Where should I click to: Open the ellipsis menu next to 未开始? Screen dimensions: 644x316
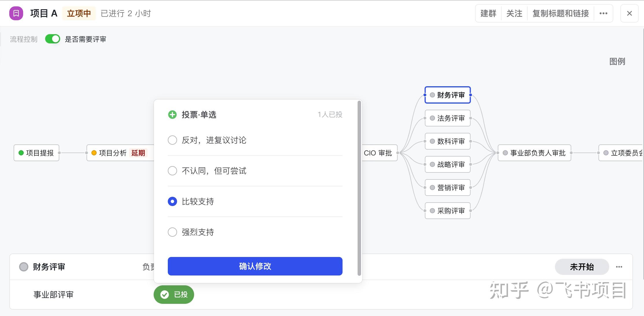tap(619, 267)
